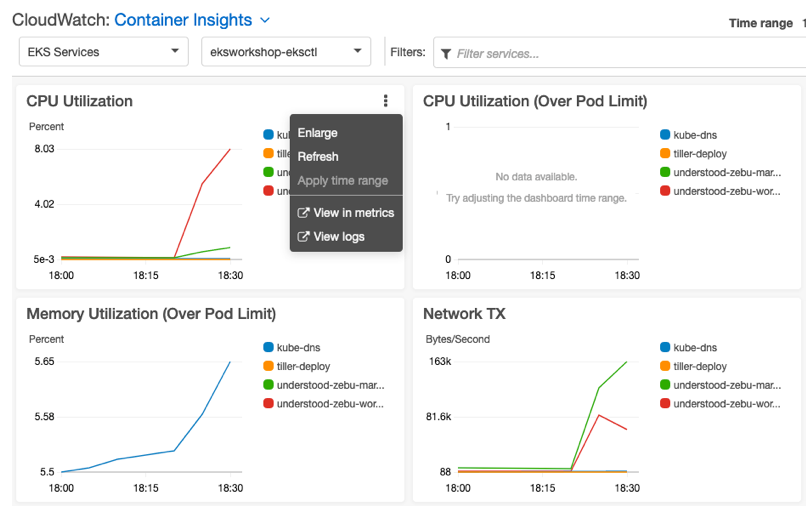Toggle green understood-zebu-mar series in CPU Over Pod Limit
This screenshot has height=506, width=806.
click(x=726, y=172)
